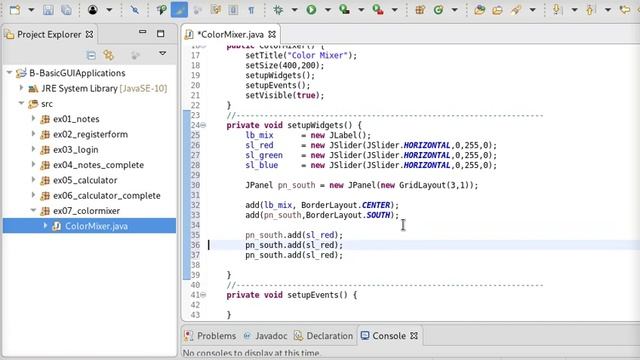Click the New Java Package icon
This screenshot has height=360, width=640.
tap(420, 9)
